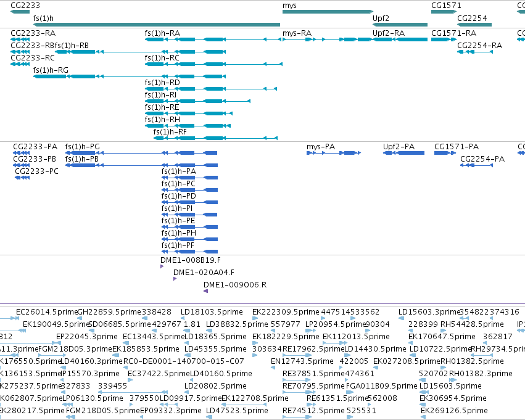Click the mys-RA transcript label

tap(297, 33)
